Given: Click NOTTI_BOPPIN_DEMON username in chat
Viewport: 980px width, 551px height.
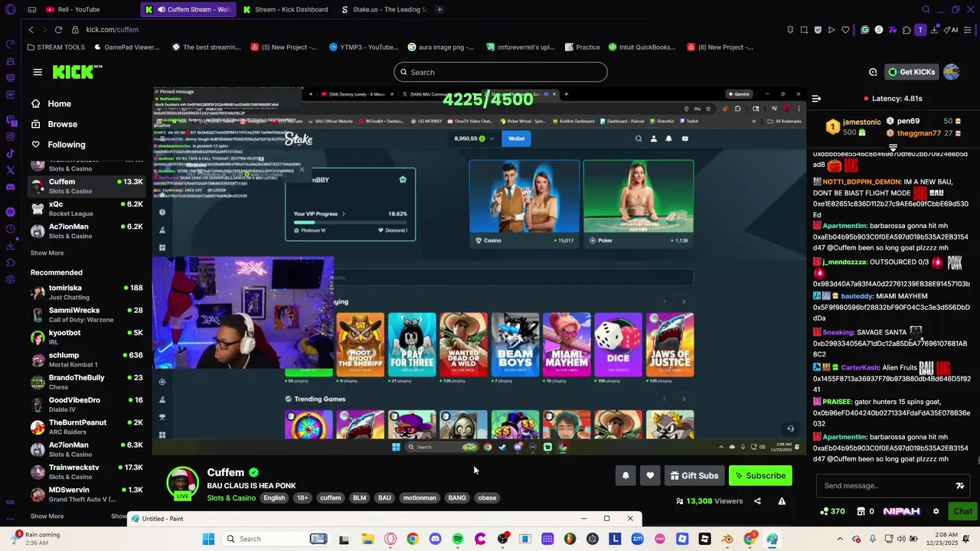Looking at the screenshot, I should (861, 182).
